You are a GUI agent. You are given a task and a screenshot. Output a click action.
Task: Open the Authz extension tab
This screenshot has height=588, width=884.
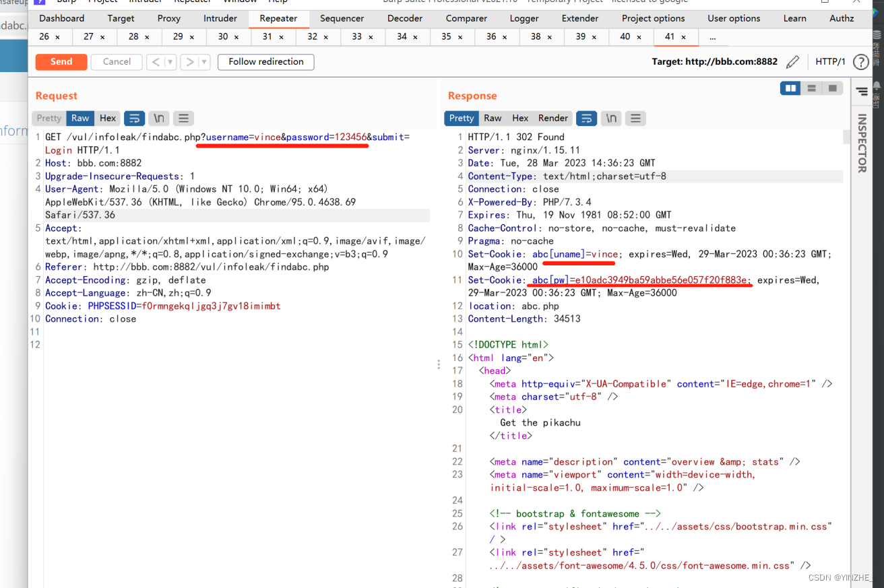(842, 18)
